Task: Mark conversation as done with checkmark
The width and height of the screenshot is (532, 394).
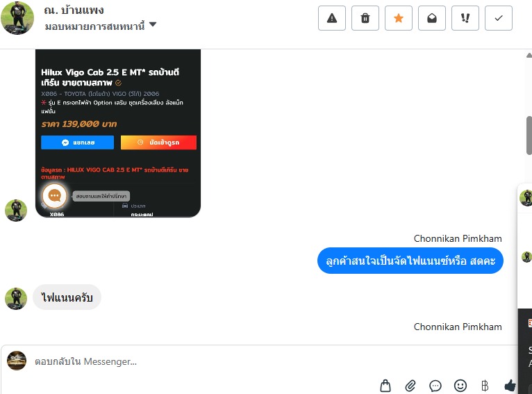Action: coord(499,18)
